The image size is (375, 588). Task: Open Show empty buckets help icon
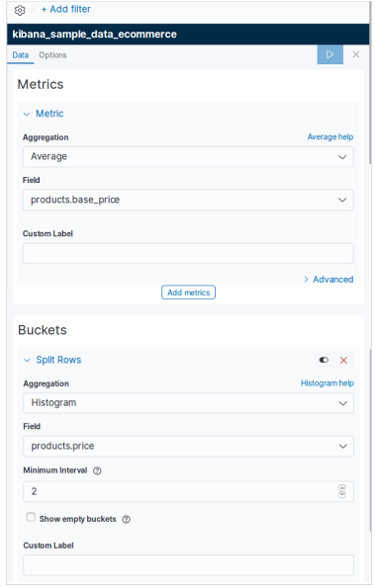pyautogui.click(x=126, y=519)
